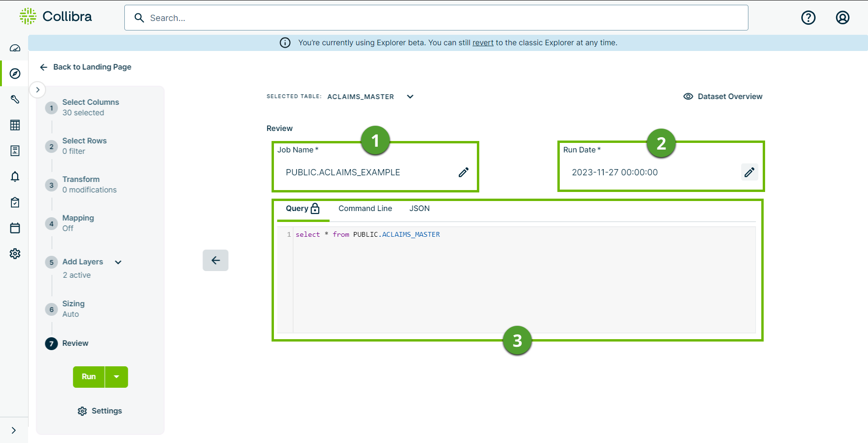Edit the Job Name with pencil icon

pyautogui.click(x=464, y=172)
